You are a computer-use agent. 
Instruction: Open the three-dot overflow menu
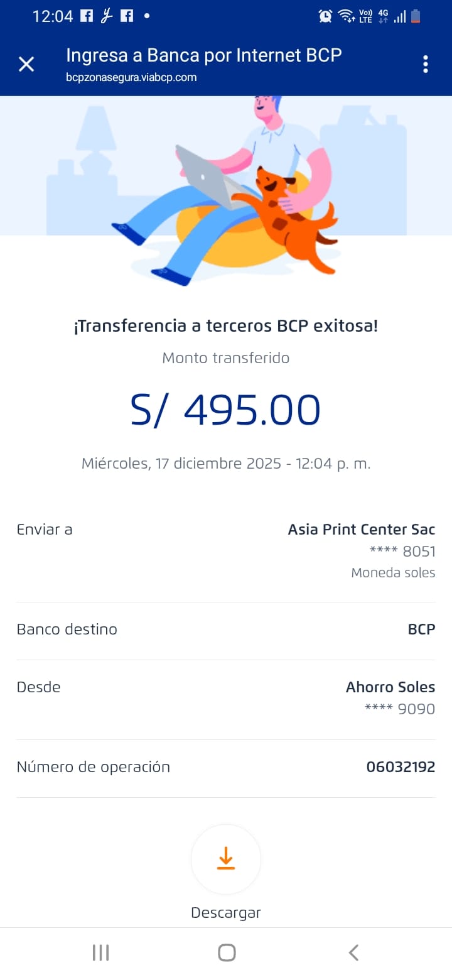[x=426, y=64]
